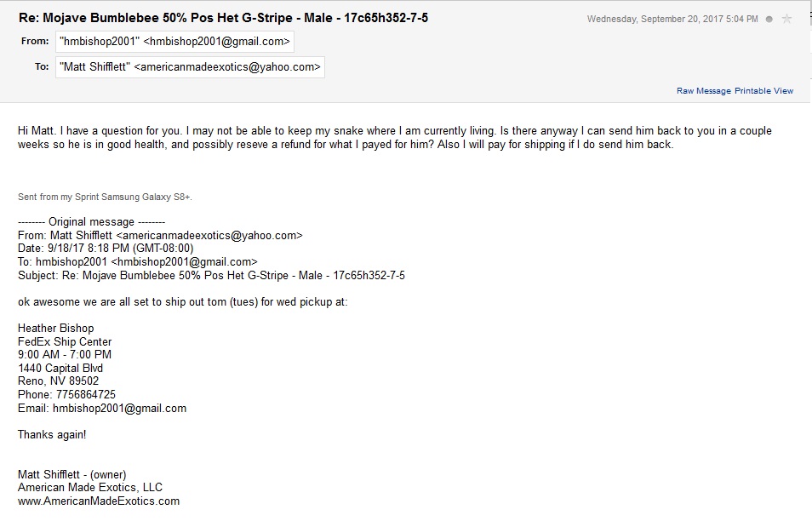Viewport: 812px width, 521px height.
Task: Select the To recipient field Matt Shifflett
Action: point(190,66)
